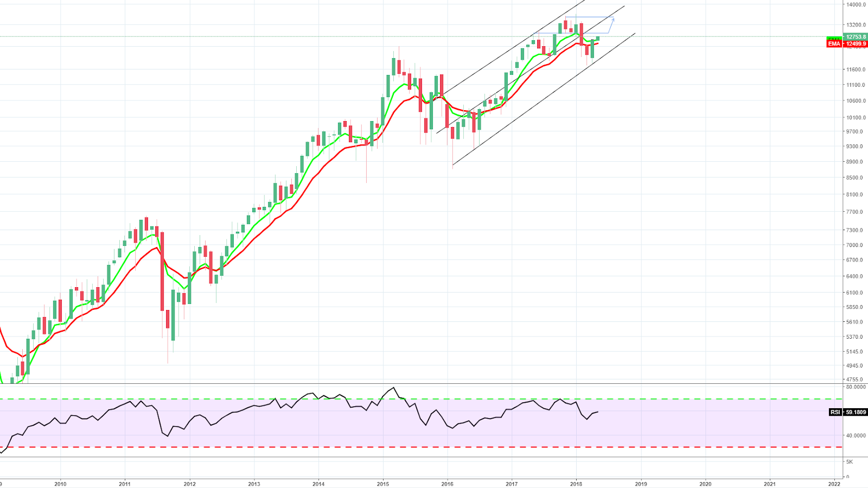Select the 2015 label on time axis
Screen dimensions: 868x488
(383, 484)
